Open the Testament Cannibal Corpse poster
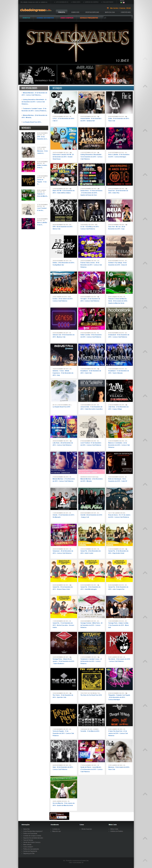Image resolution: width=152 pixels, height=868 pixels. coord(91,643)
